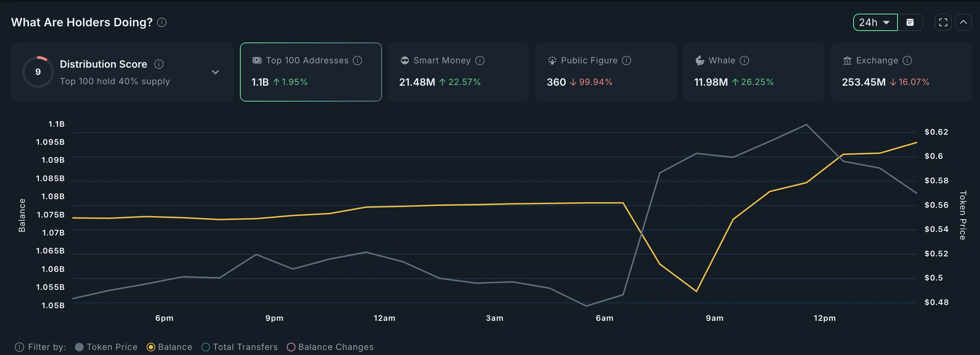Viewport: 980px width, 355px height.
Task: Click the Top 100 Addresses info button
Action: coord(357,60)
